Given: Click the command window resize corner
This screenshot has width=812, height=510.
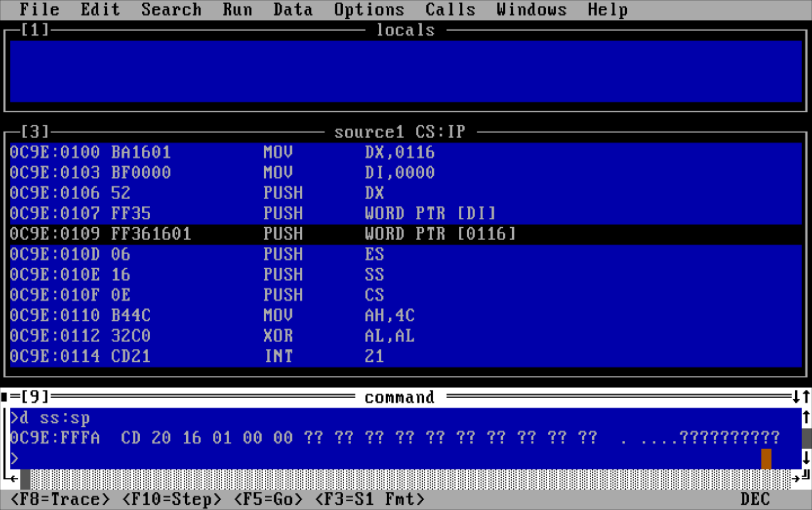Looking at the screenshot, I should pos(806,475).
